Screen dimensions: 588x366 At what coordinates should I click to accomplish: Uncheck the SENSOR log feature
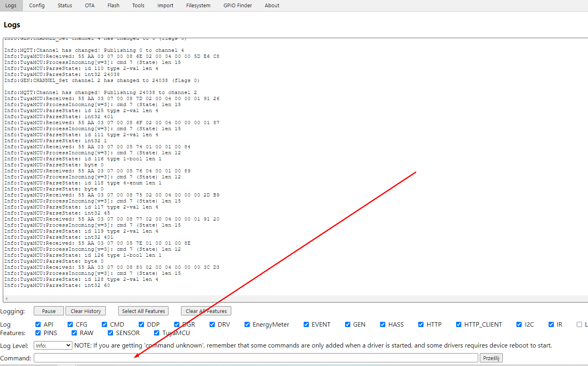[x=110, y=333]
